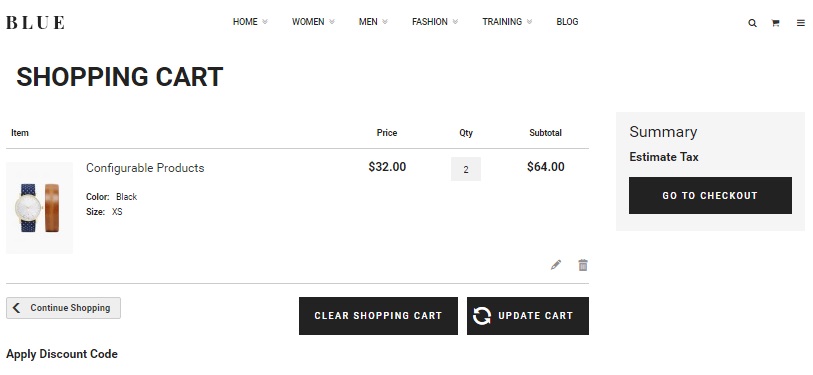Screen dimensions: 813x375
Task: Open the mini cart icon in header
Action: point(775,23)
